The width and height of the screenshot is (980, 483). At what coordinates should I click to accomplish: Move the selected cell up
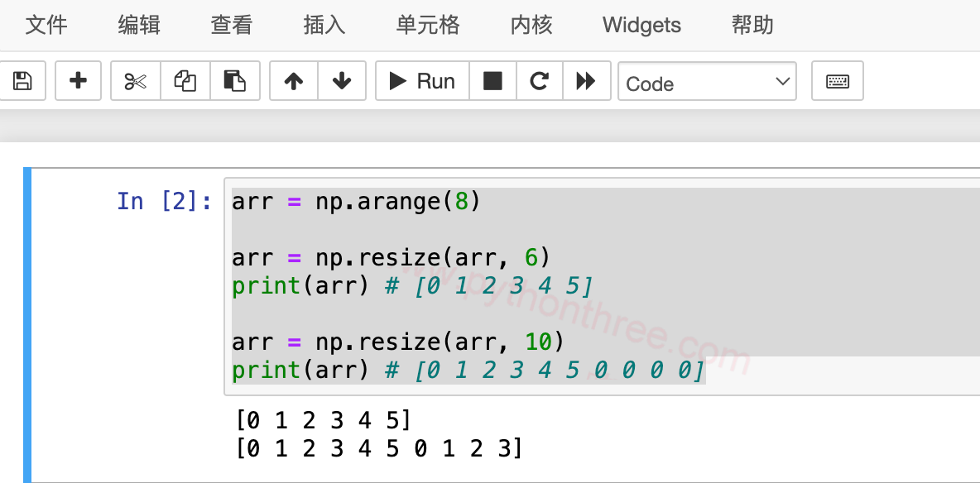[293, 80]
